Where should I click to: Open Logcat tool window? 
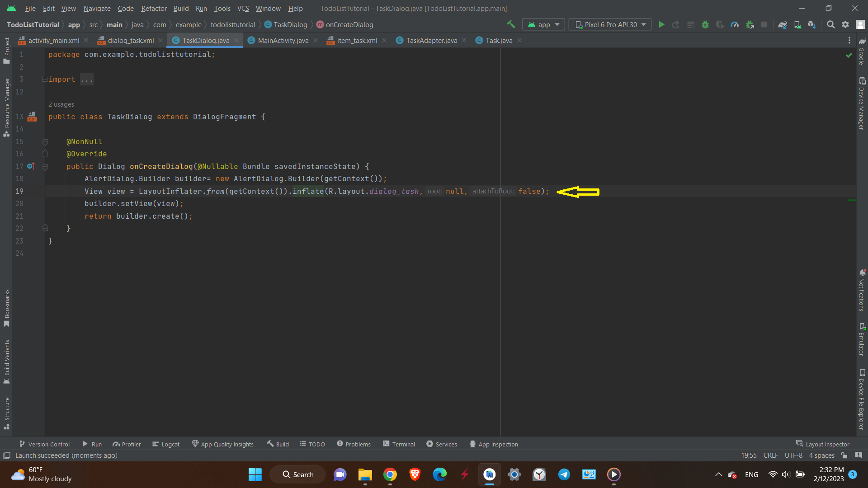point(166,444)
